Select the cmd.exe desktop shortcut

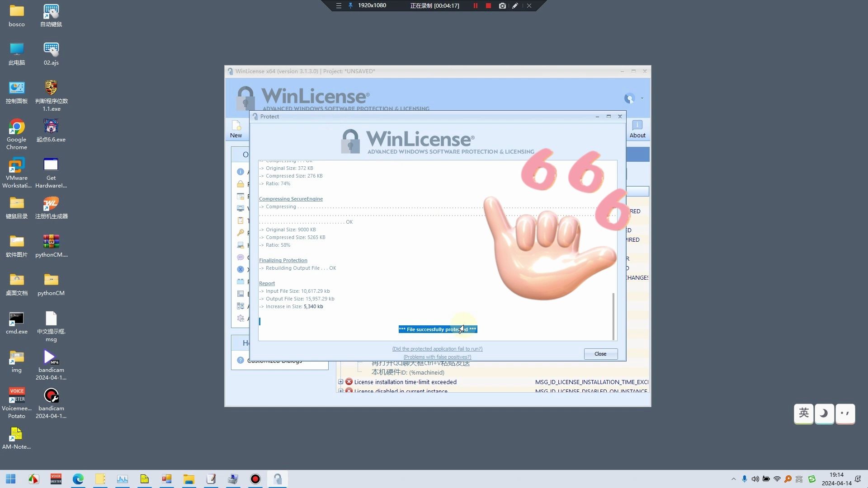click(x=17, y=323)
